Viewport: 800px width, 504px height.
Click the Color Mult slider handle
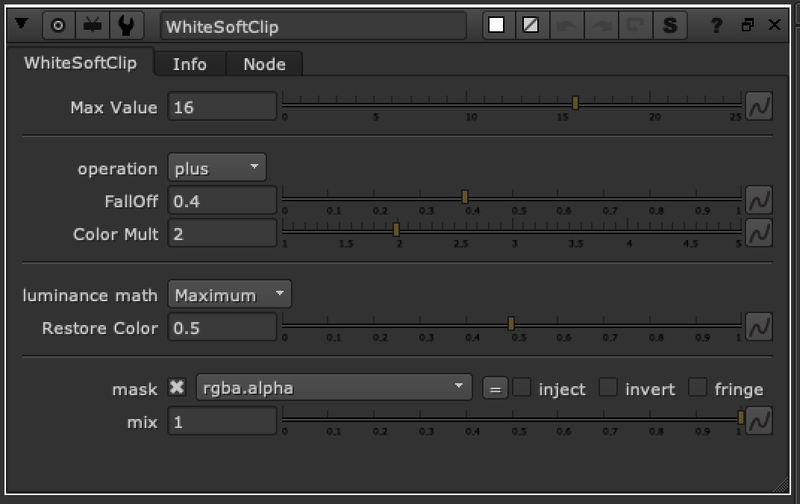click(x=396, y=230)
